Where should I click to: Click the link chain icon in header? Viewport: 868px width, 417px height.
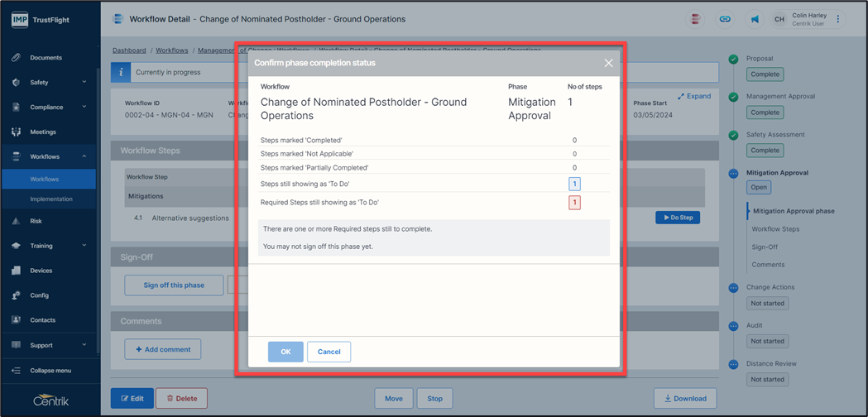click(725, 19)
